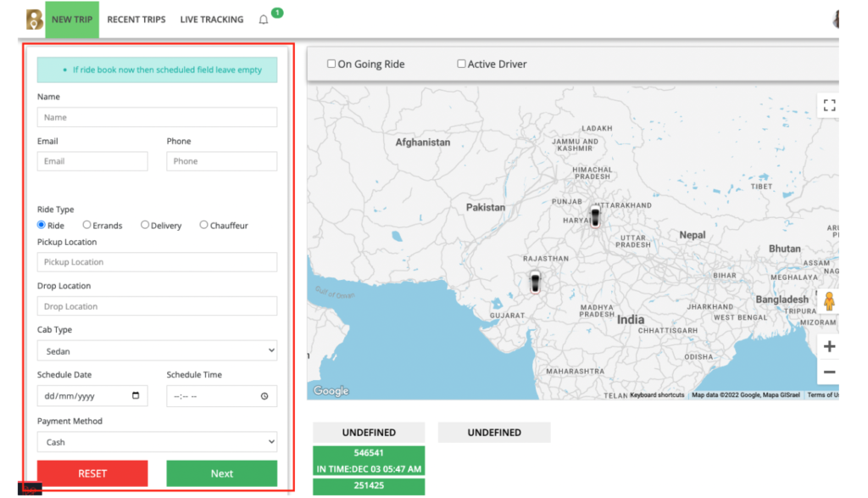The height and width of the screenshot is (498, 868).
Task: Open the Schedule Time clock picker
Action: click(x=264, y=396)
